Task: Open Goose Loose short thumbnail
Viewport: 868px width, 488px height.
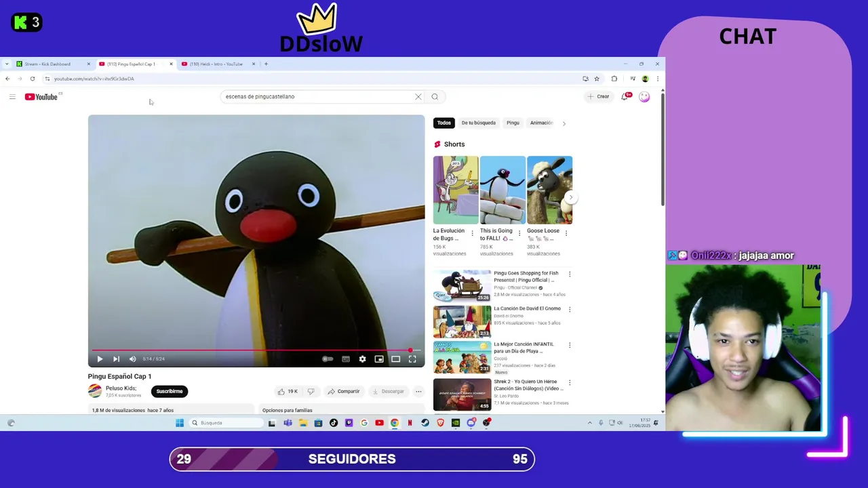Action: click(x=549, y=190)
